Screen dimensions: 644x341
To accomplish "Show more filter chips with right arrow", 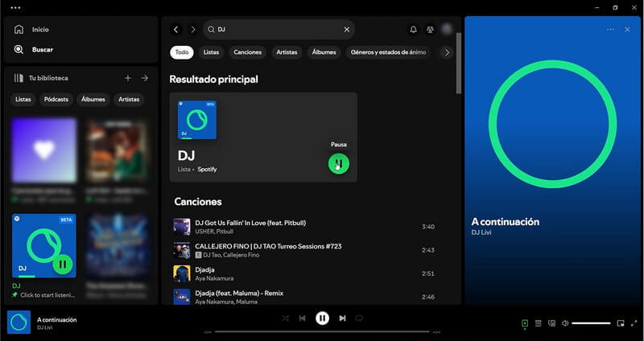I will [x=447, y=52].
